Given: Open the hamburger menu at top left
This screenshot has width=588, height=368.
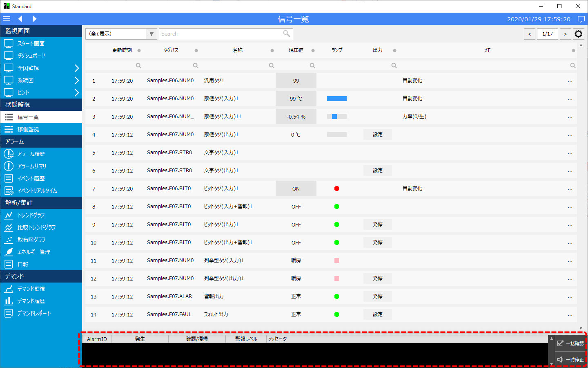Looking at the screenshot, I should (x=7, y=19).
